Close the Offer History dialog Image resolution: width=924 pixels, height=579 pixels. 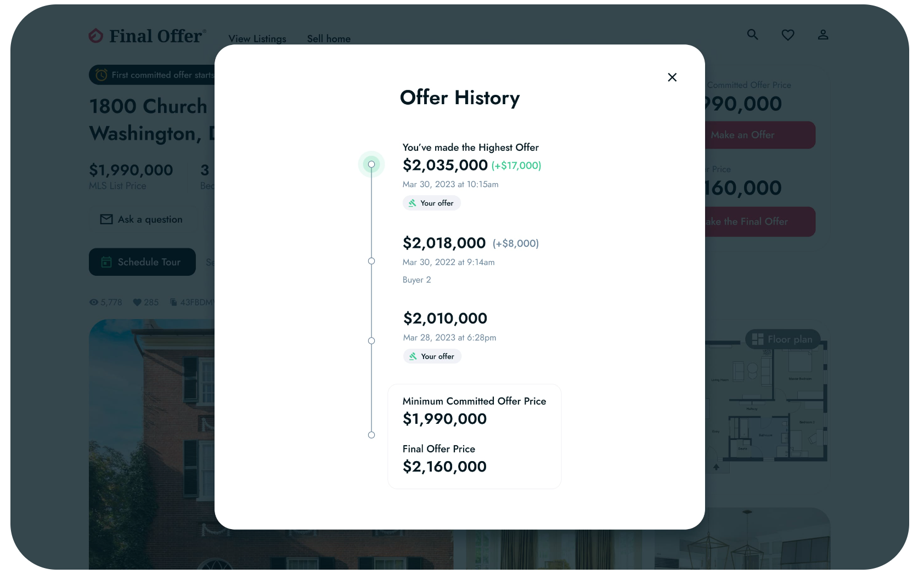click(x=672, y=77)
